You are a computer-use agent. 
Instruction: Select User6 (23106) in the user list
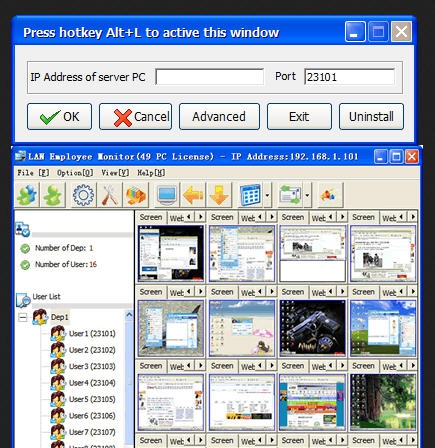click(x=92, y=416)
